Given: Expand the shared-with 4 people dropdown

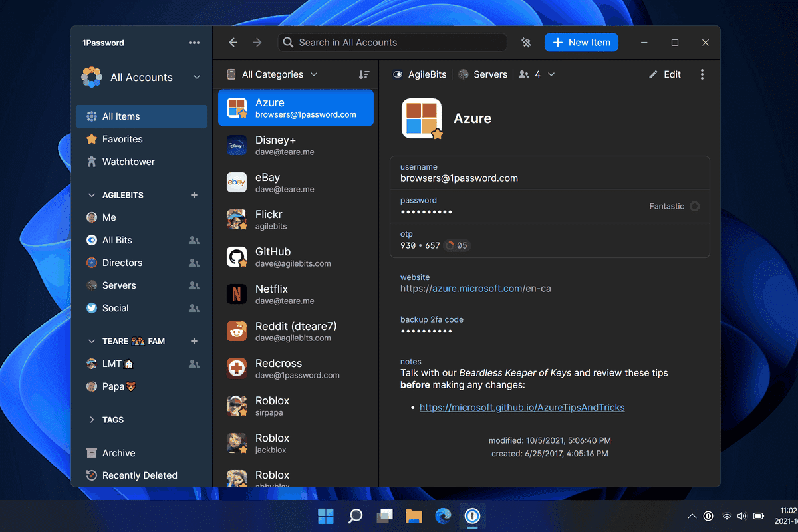Looking at the screenshot, I should pyautogui.click(x=537, y=74).
